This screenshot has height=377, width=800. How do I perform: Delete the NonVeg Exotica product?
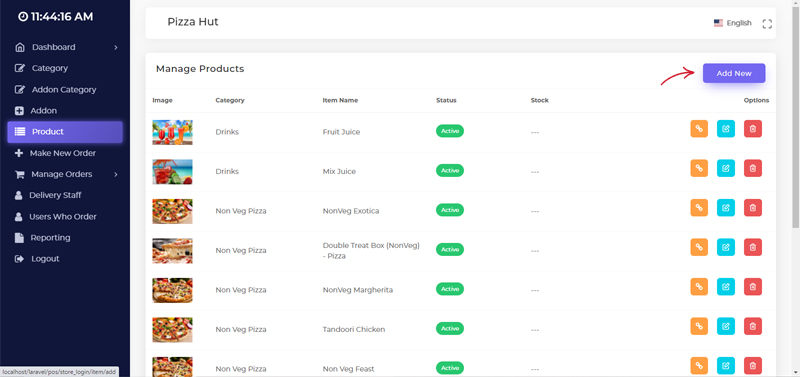click(753, 208)
